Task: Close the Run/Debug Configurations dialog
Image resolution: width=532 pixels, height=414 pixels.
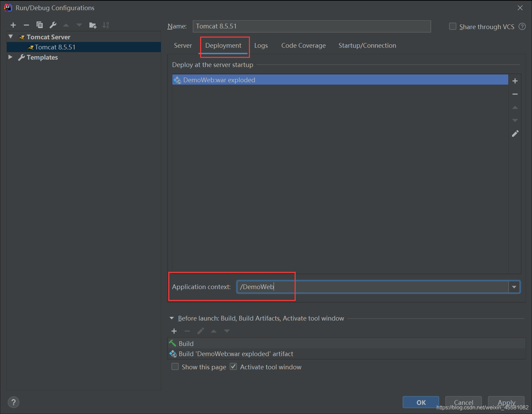Action: pyautogui.click(x=520, y=8)
